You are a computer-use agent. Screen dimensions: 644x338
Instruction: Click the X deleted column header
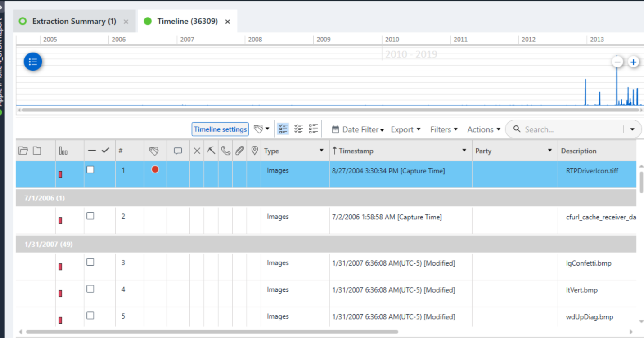click(197, 151)
